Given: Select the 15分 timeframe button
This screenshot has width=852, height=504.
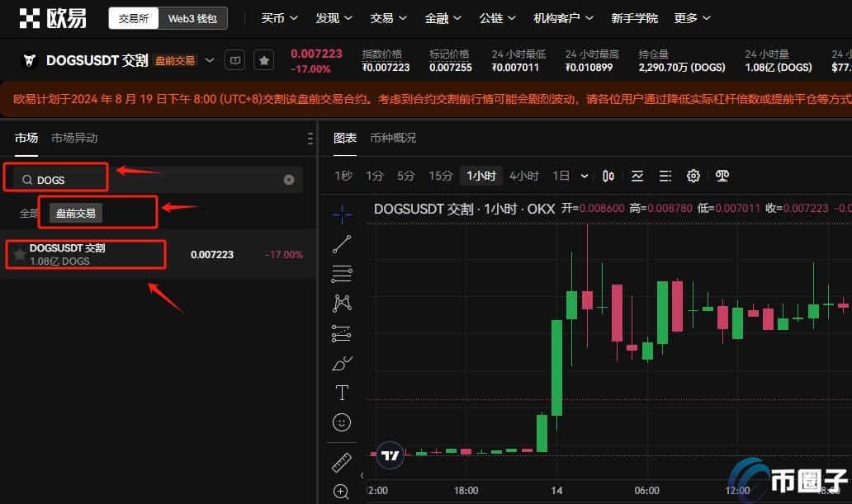Looking at the screenshot, I should coord(440,176).
